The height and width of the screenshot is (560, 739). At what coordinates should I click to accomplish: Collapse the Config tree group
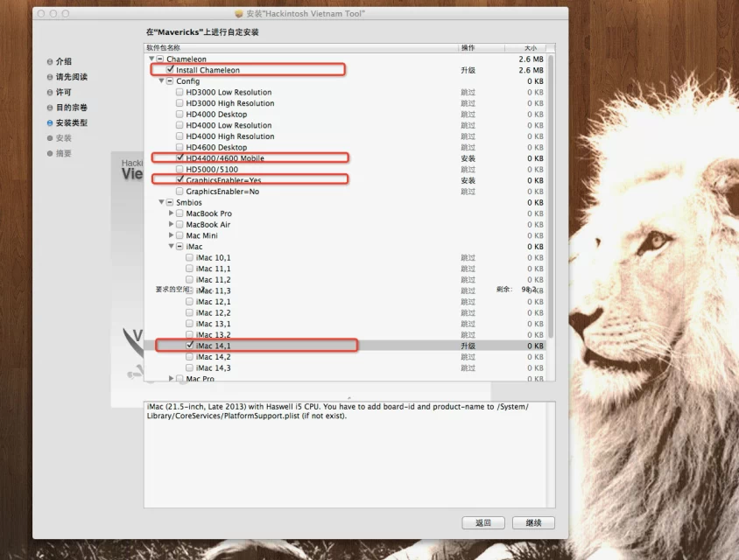pos(161,81)
